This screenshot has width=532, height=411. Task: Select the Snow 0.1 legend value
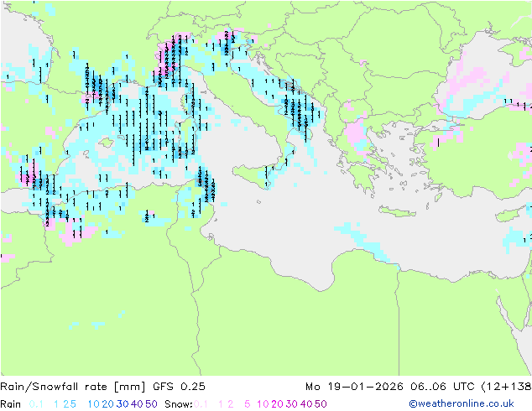pyautogui.click(x=201, y=404)
